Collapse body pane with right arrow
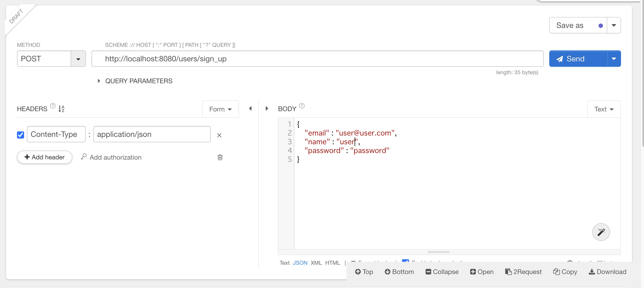 [267, 109]
